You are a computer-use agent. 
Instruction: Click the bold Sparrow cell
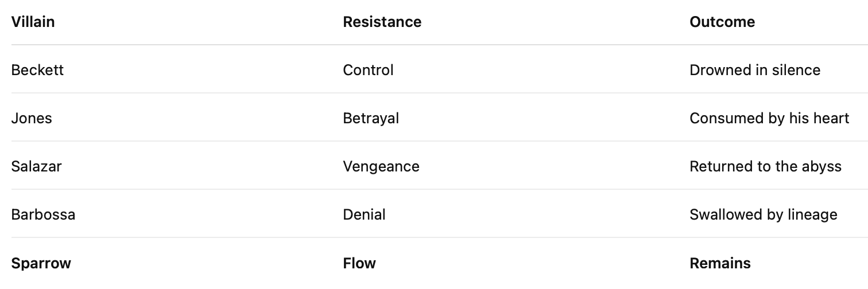coord(41,263)
